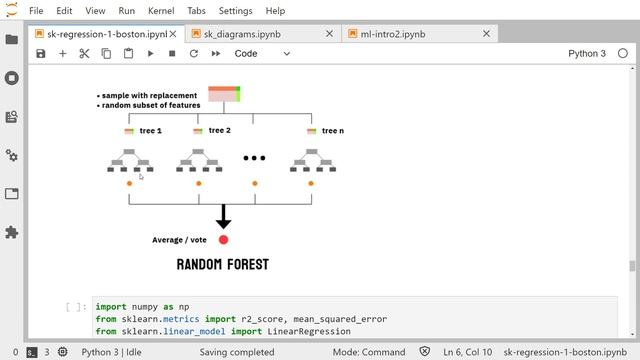Click the JupyterLab logo
This screenshot has width=640, height=360.
(12, 10)
